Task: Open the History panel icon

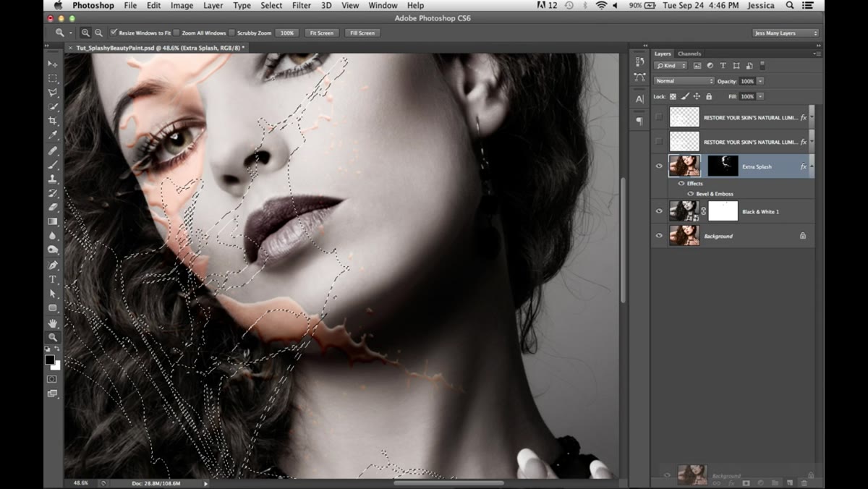Action: click(x=639, y=62)
